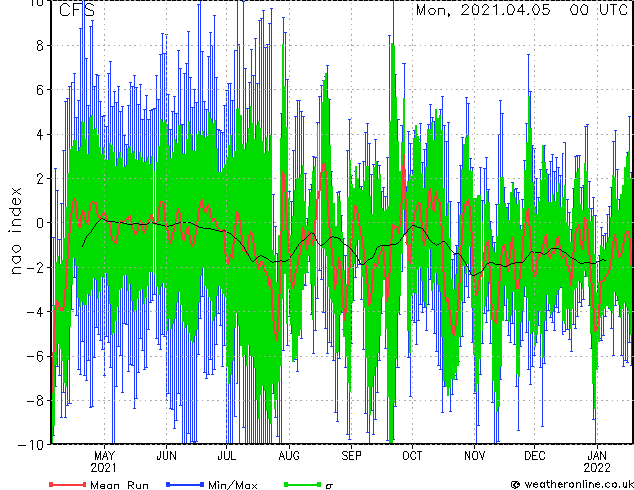This screenshot has height=490, width=634.
Task: Click the y-axis value -10
Action: click(x=31, y=445)
